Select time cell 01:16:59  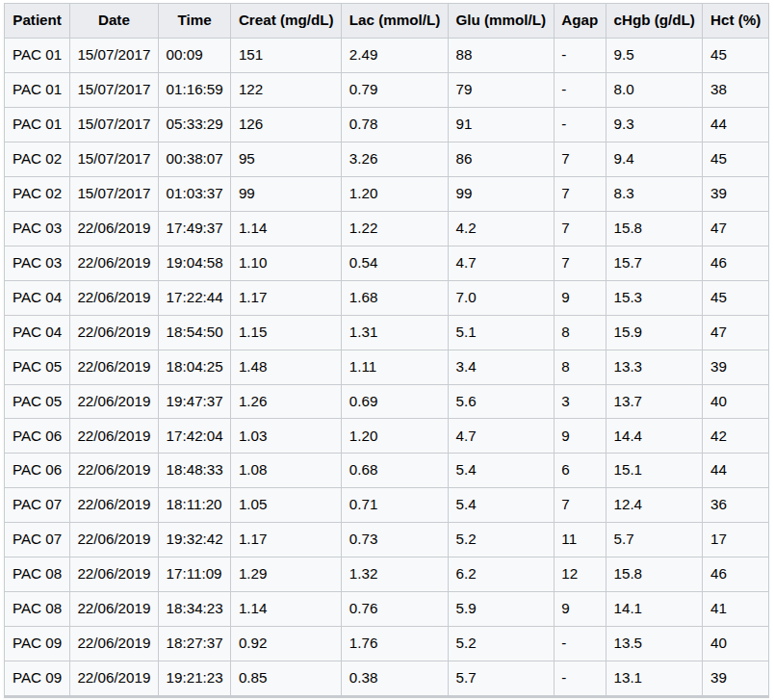(194, 90)
